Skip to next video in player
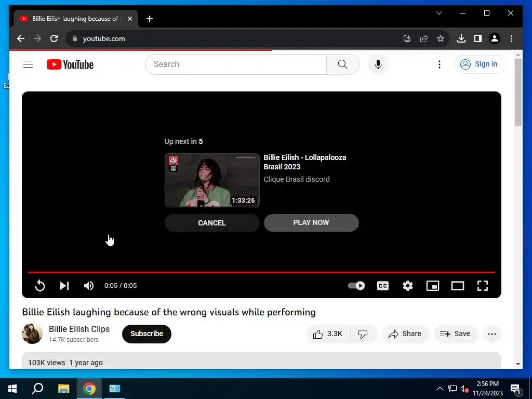The image size is (532, 399). click(x=64, y=285)
